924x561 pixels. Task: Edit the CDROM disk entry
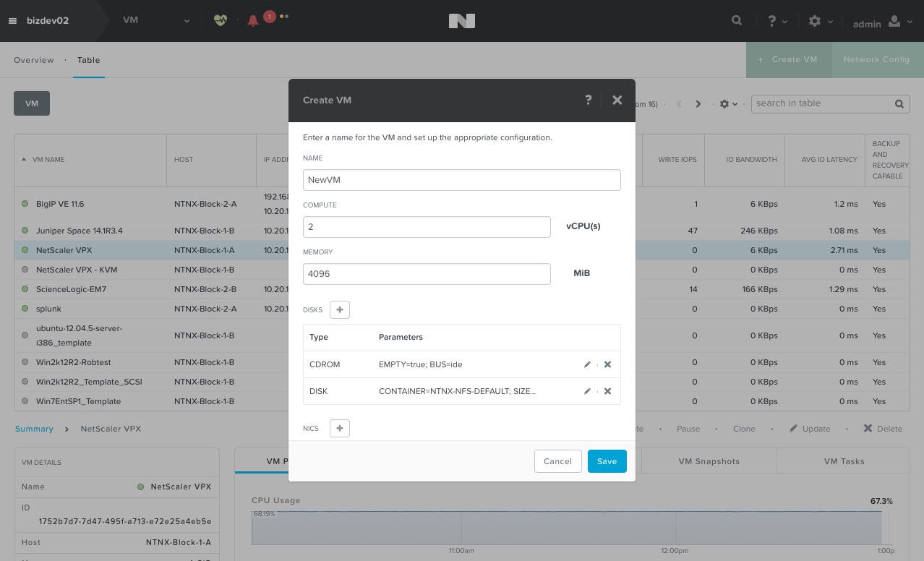click(587, 364)
